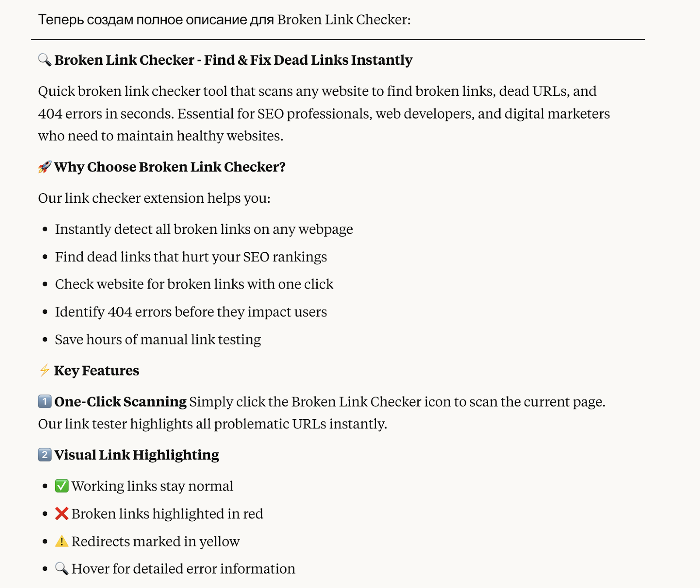Screen dimensions: 700x588
Task: Click 'Identify 404 errors before' bullet
Action: (x=191, y=312)
